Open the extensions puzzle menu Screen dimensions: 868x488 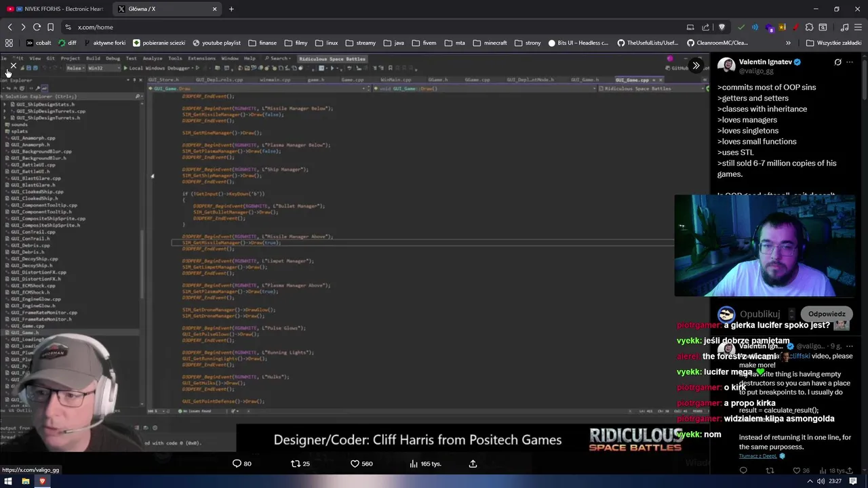pos(809,27)
